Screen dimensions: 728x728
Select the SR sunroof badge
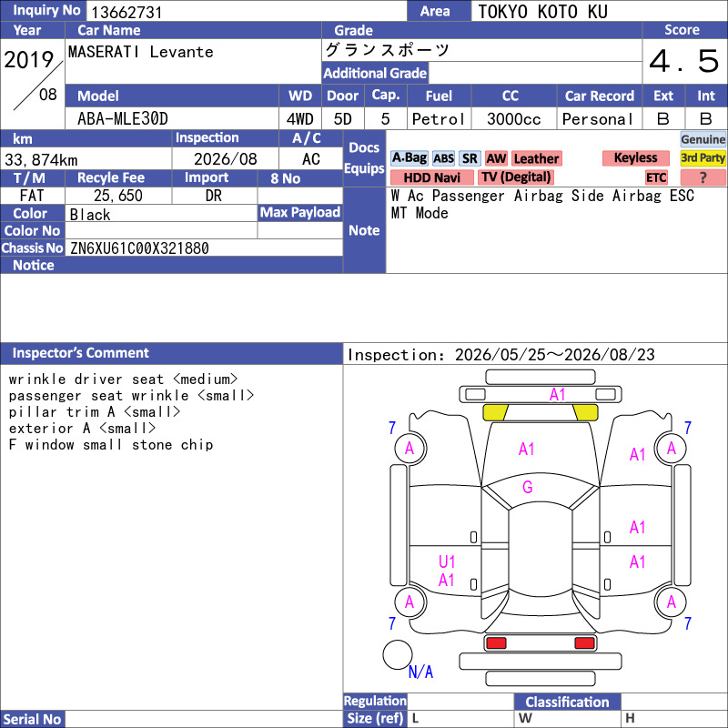click(x=470, y=158)
